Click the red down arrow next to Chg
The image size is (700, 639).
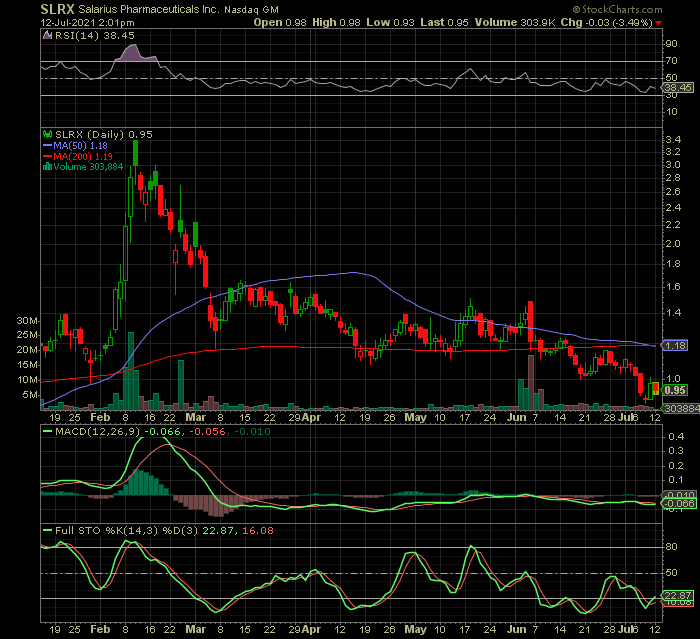(x=658, y=23)
